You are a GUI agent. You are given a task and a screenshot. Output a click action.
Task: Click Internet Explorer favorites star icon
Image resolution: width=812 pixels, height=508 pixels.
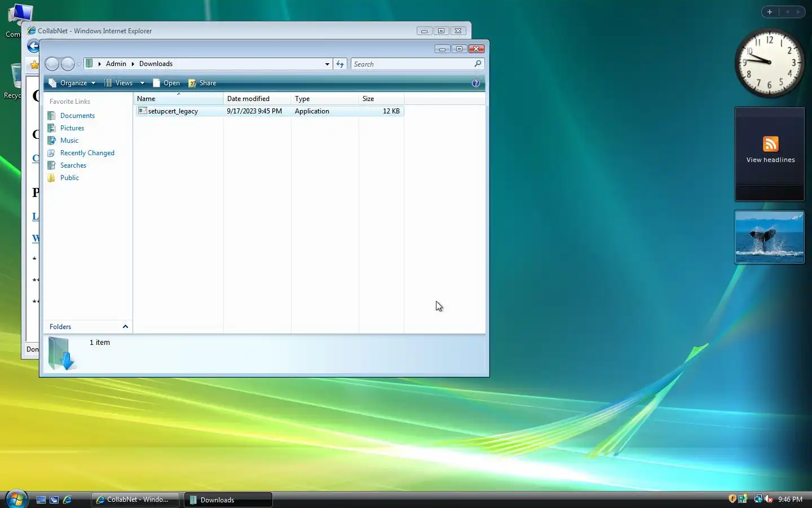(x=34, y=65)
